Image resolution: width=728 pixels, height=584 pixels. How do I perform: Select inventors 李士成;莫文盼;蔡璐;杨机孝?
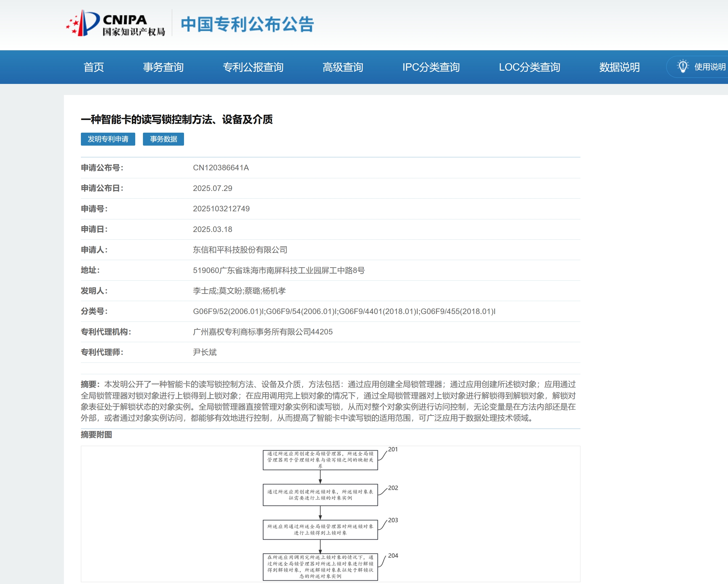click(239, 291)
